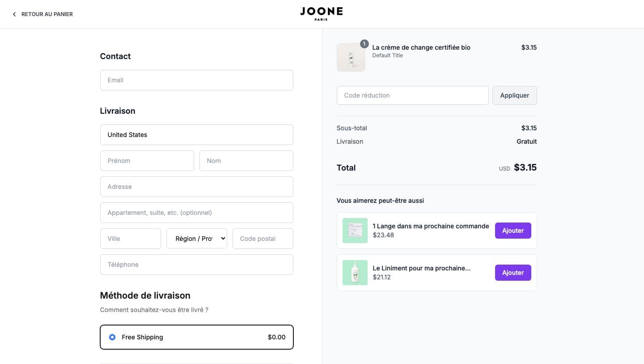Focus the Nom field

246,161
